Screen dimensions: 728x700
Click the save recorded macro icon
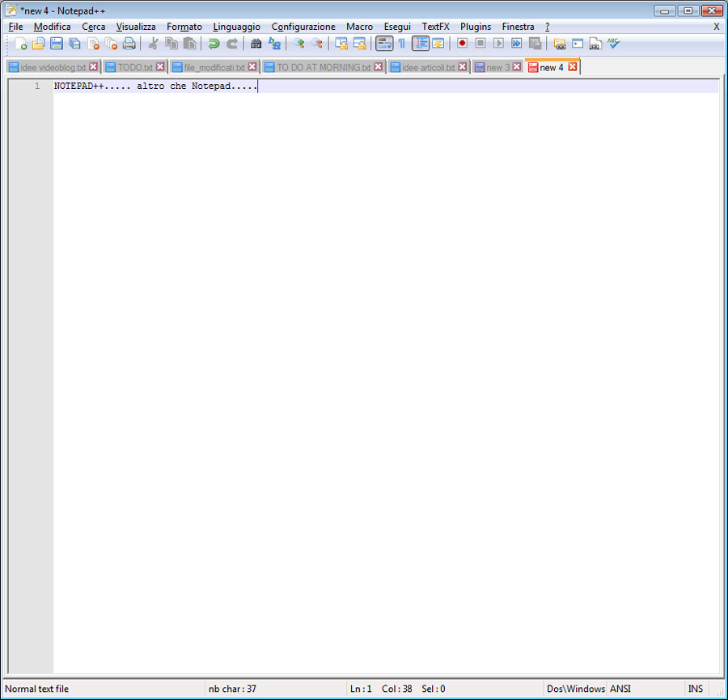[x=535, y=44]
